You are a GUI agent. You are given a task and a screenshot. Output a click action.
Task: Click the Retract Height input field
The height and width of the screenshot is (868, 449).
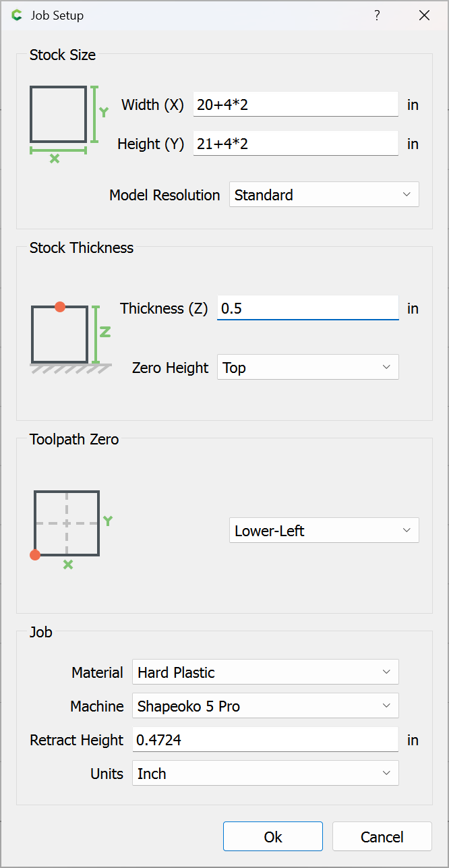click(265, 740)
